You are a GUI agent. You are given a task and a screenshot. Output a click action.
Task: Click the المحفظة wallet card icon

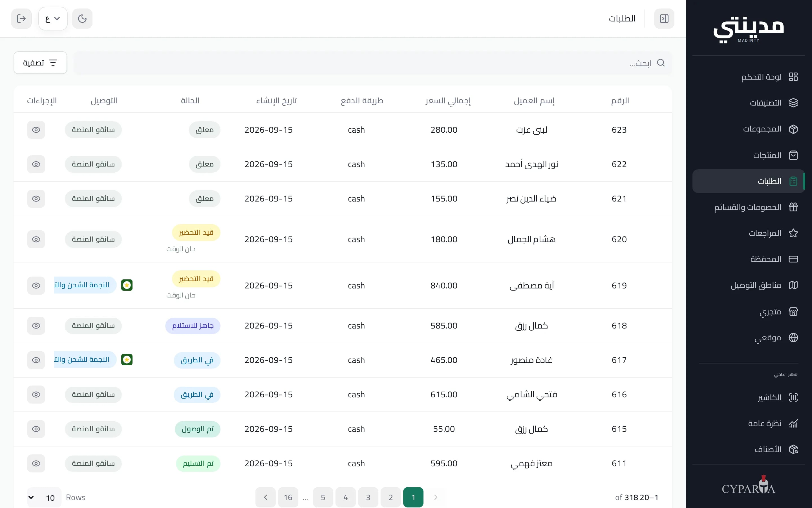(x=793, y=259)
